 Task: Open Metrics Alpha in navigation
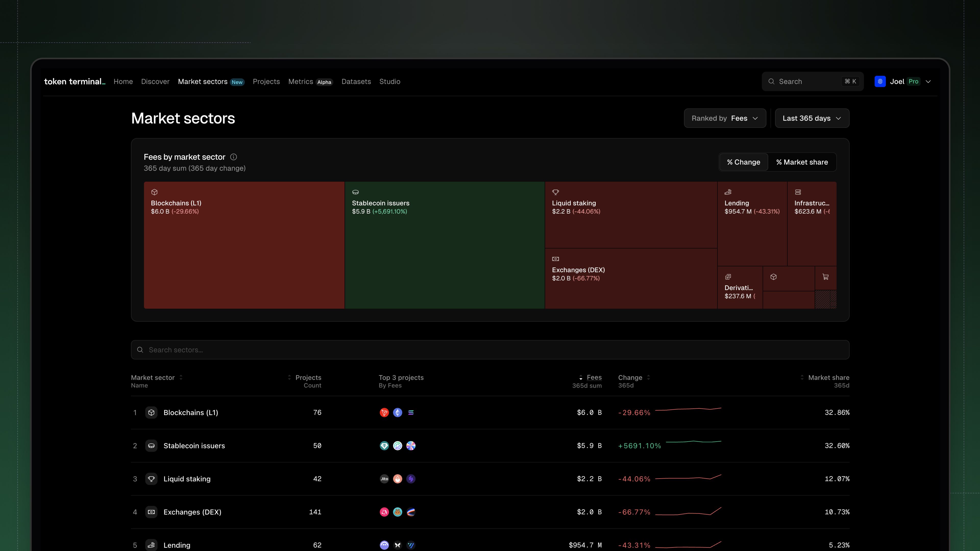tap(310, 81)
